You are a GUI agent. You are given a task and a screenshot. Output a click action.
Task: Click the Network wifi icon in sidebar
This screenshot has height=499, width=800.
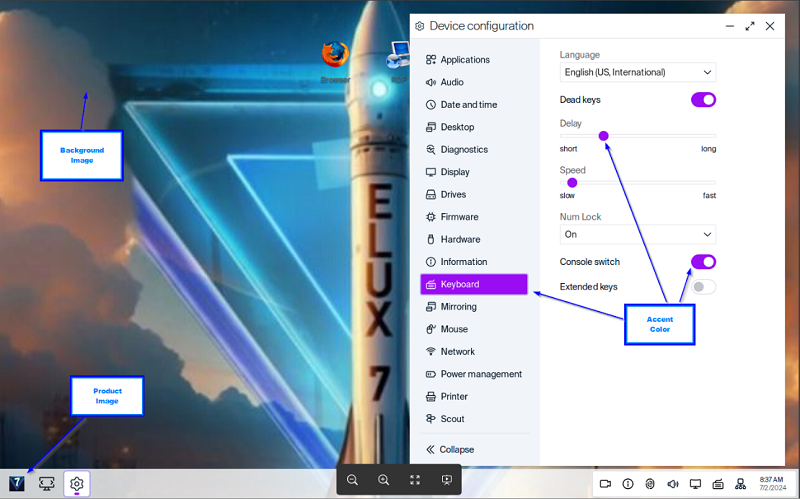[x=431, y=352]
